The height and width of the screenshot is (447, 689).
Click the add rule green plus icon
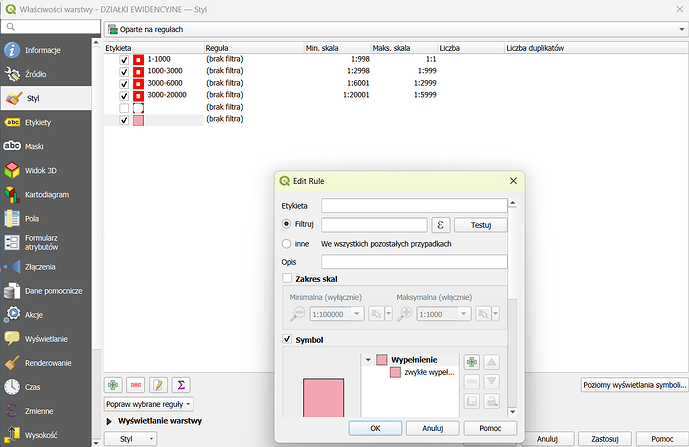114,384
